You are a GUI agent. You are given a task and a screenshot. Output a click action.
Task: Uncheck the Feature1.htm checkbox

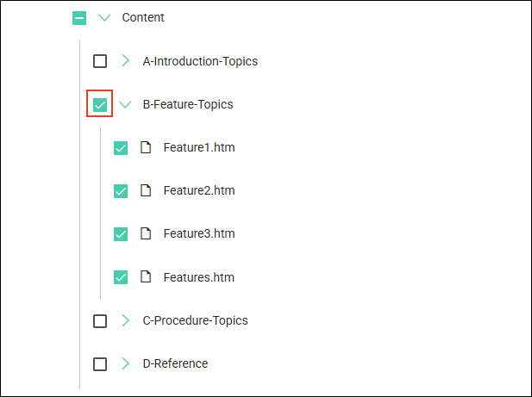pyautogui.click(x=121, y=148)
